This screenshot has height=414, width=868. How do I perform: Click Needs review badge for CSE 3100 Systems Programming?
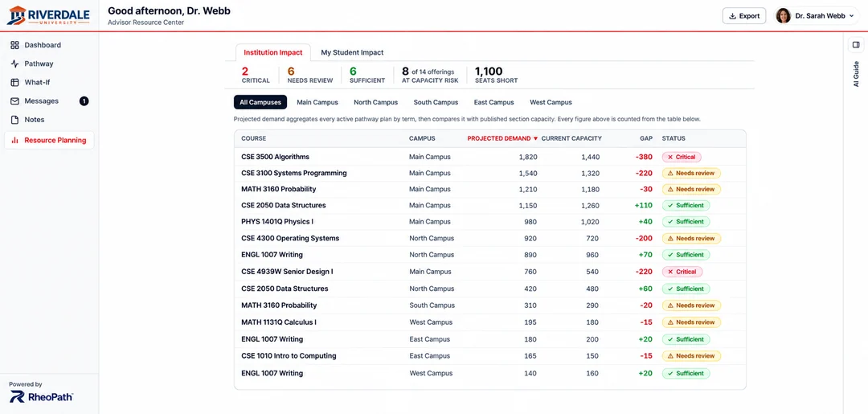691,174
